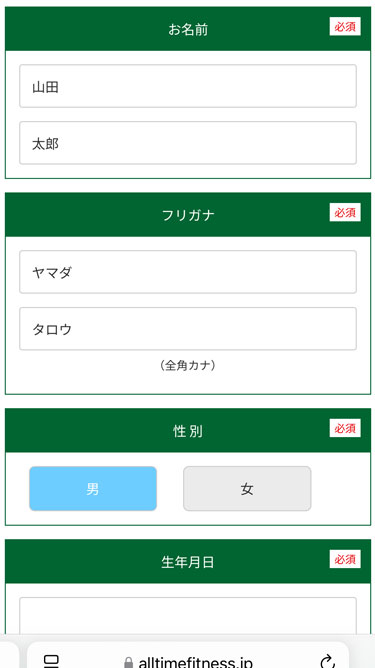Image resolution: width=375 pixels, height=668 pixels.
Task: Open the page format menu icon
Action: 52,662
